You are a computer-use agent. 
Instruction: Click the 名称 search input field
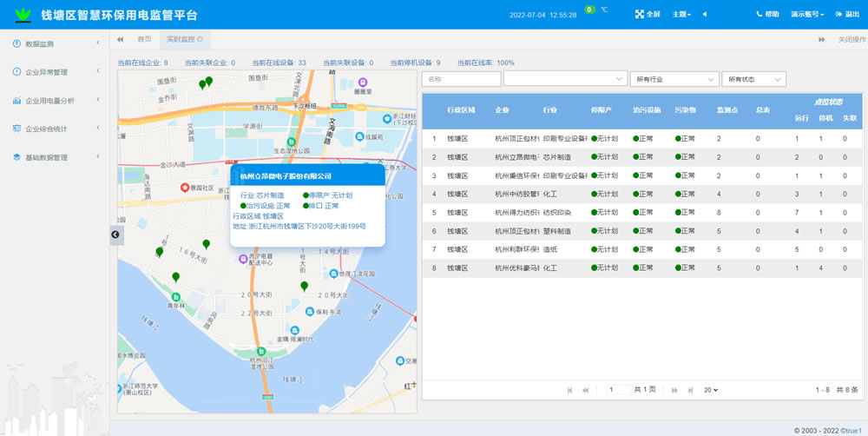461,79
